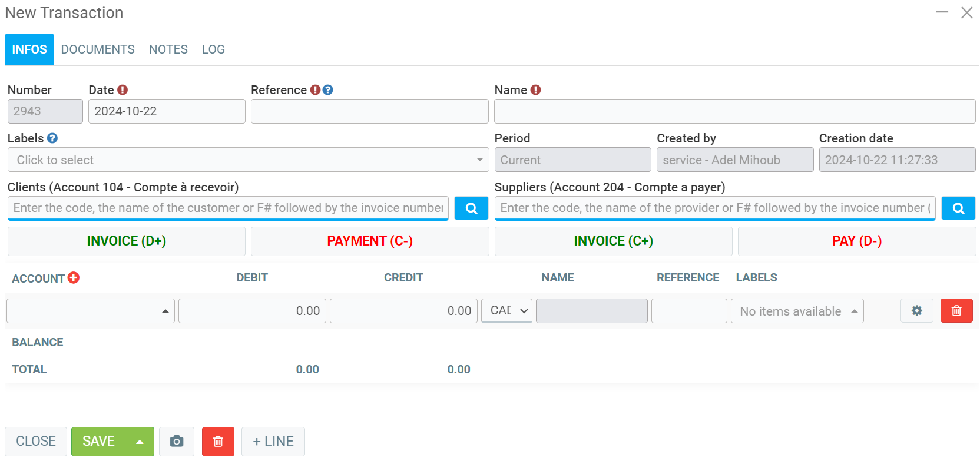
Task: Expand the Save button options arrow
Action: coord(140,442)
